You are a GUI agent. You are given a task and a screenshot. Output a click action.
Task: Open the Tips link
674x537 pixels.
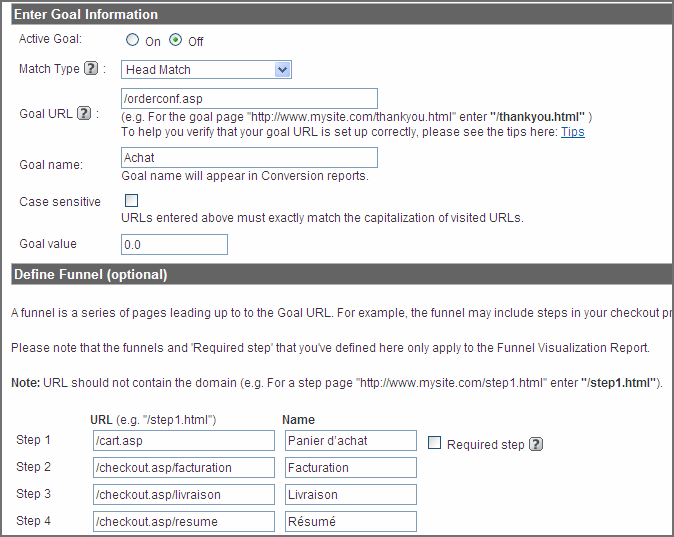point(573,132)
